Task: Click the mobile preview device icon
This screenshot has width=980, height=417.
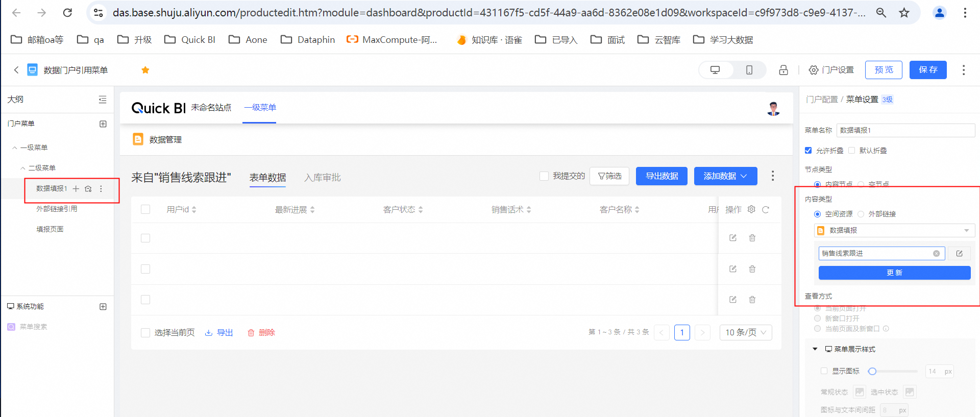Action: [749, 70]
